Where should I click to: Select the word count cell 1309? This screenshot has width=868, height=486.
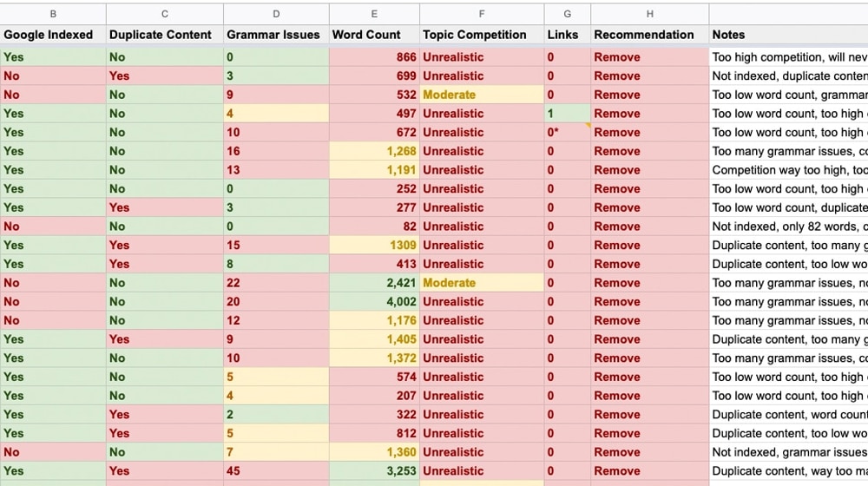374,246
